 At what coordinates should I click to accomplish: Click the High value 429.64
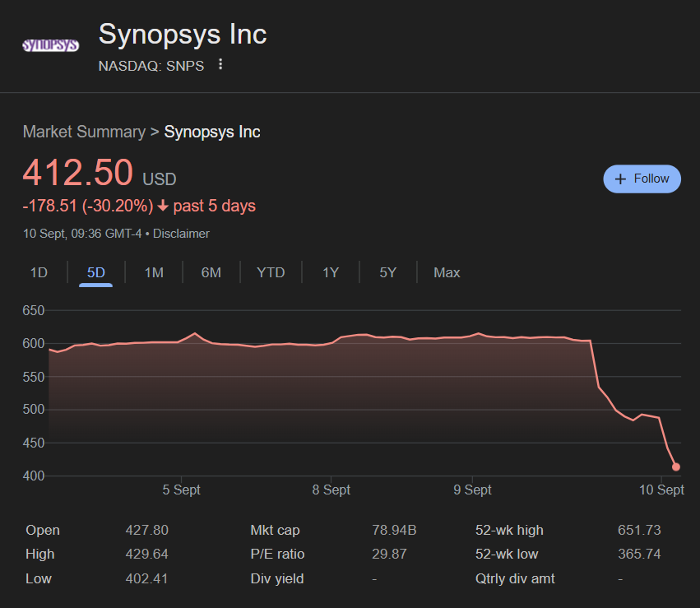[147, 554]
